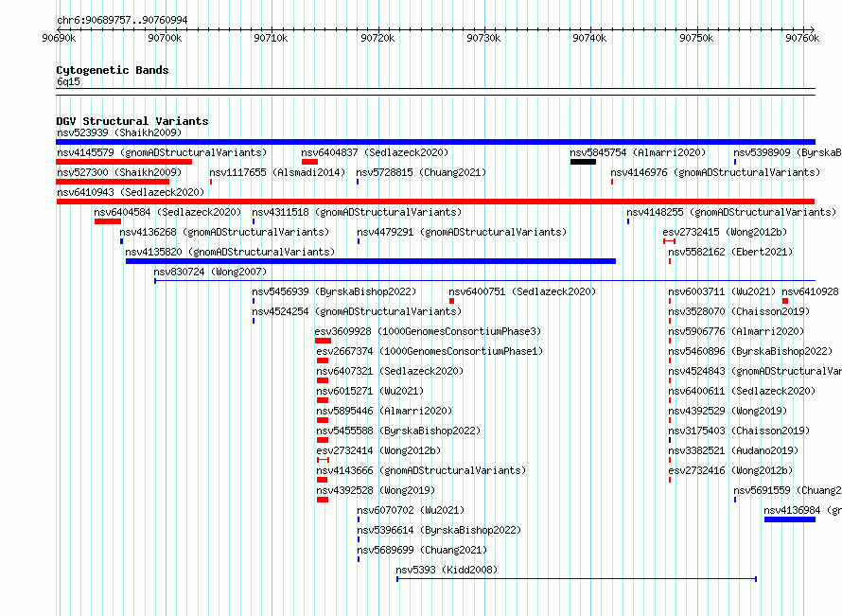842x616 pixels.
Task: Open nsv4392528 (Wong2019) label
Action: (x=376, y=490)
